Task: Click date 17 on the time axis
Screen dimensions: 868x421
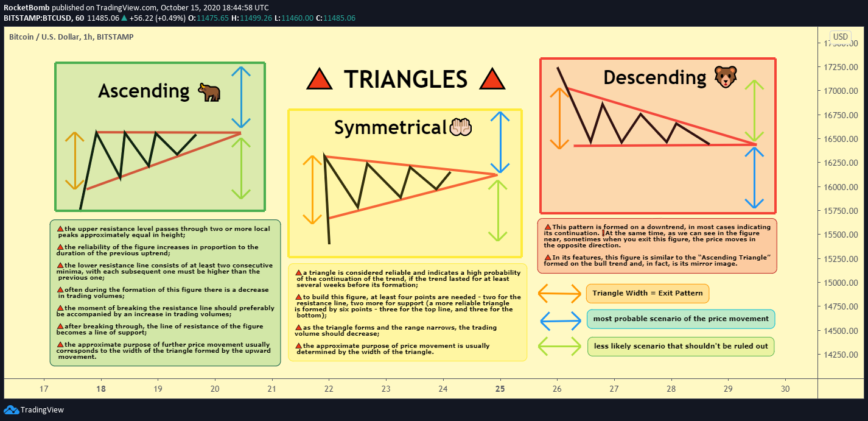Action: 44,389
